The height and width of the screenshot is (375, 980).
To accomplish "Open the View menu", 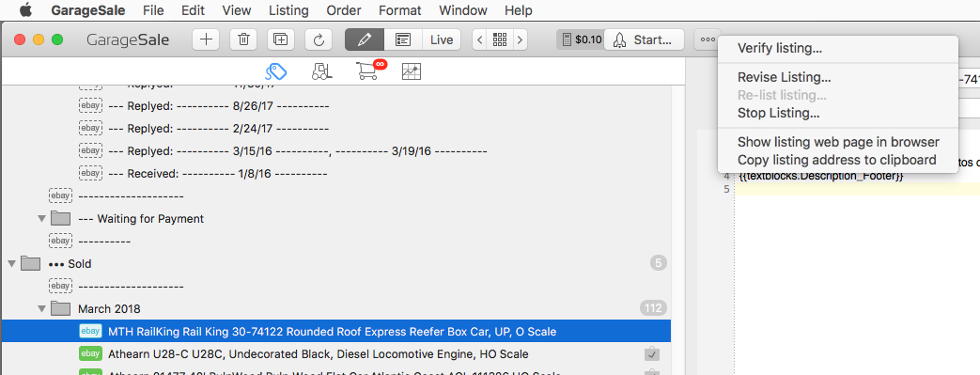I will 237,10.
